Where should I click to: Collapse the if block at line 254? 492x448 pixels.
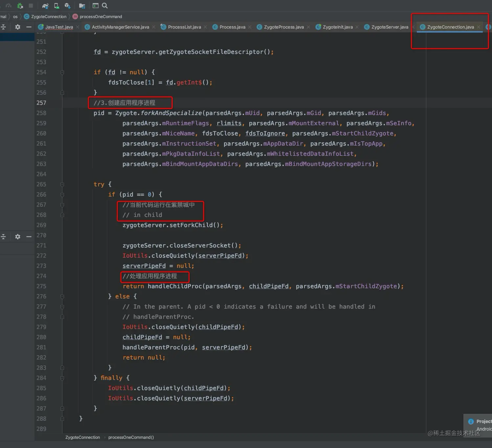(62, 72)
